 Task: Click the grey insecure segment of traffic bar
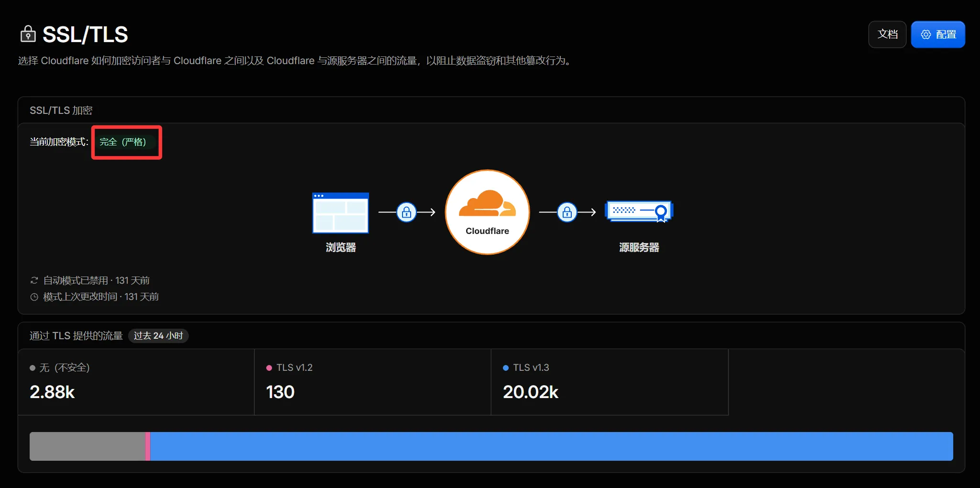[87, 446]
